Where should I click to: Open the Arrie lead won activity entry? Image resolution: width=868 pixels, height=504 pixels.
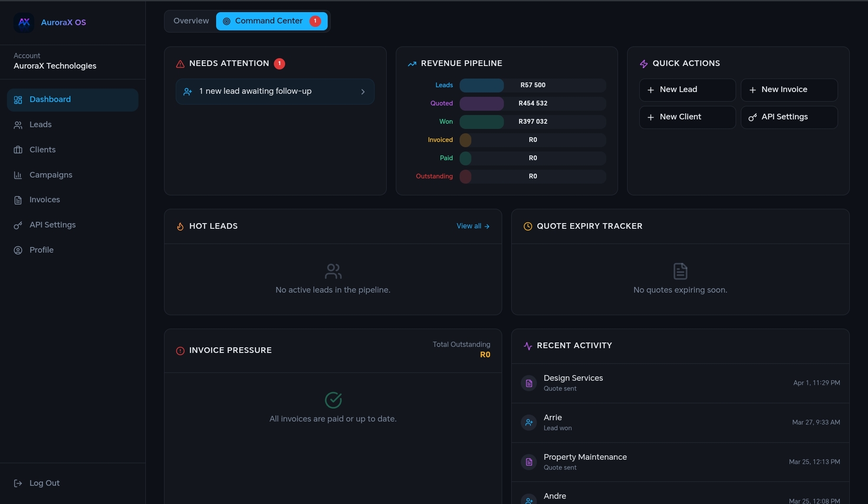(x=680, y=423)
